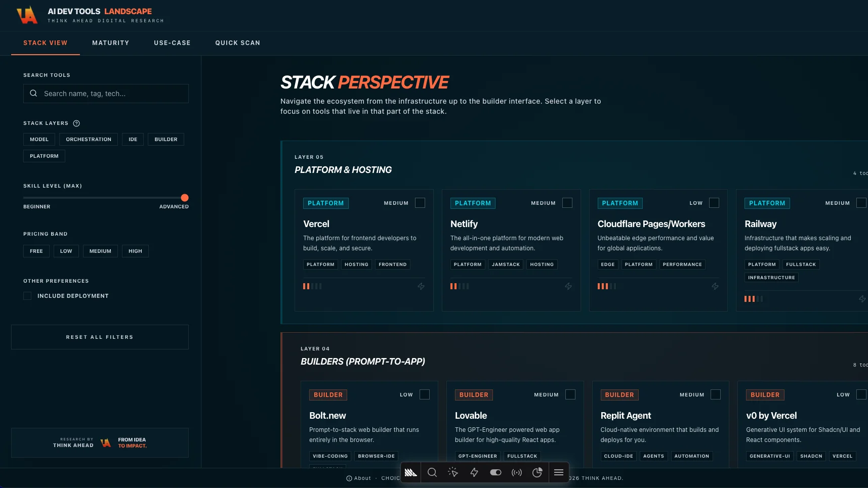Switch to the Maturity tab
Screen dimensions: 868x488
(x=111, y=43)
